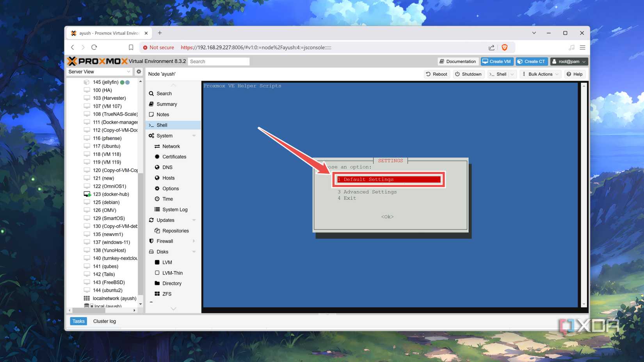644x362 pixels.
Task: Expand the root@pam user menu
Action: pyautogui.click(x=569, y=61)
